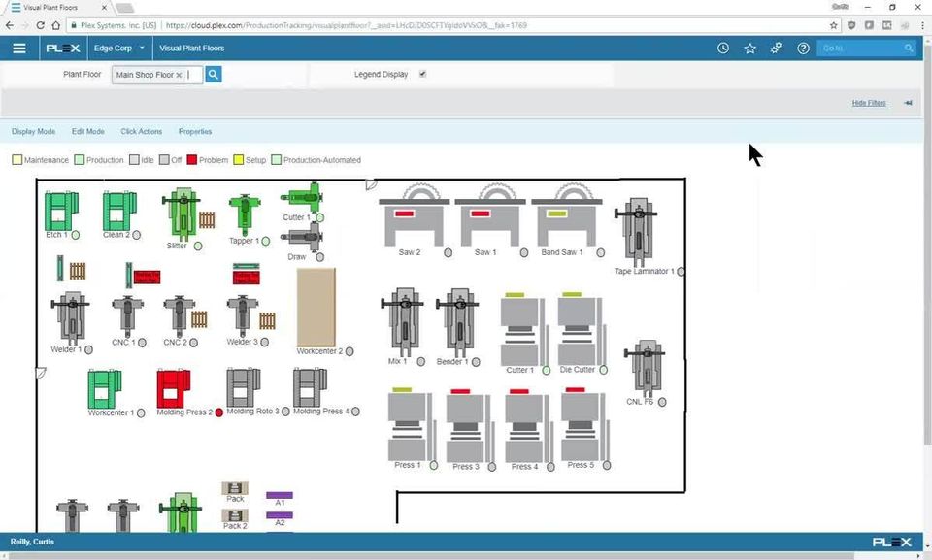Click the Plant Floor search magnifier button
The image size is (932, 560).
(x=214, y=75)
